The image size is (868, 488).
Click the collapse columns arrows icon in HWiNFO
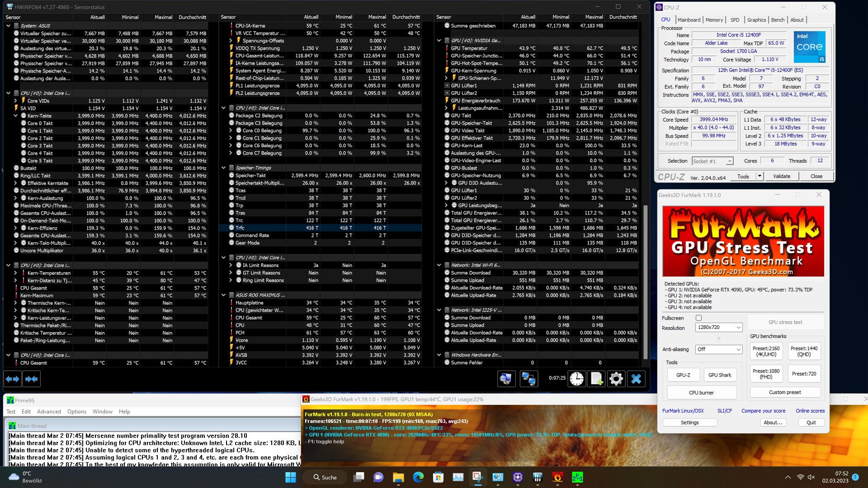pos(32,379)
